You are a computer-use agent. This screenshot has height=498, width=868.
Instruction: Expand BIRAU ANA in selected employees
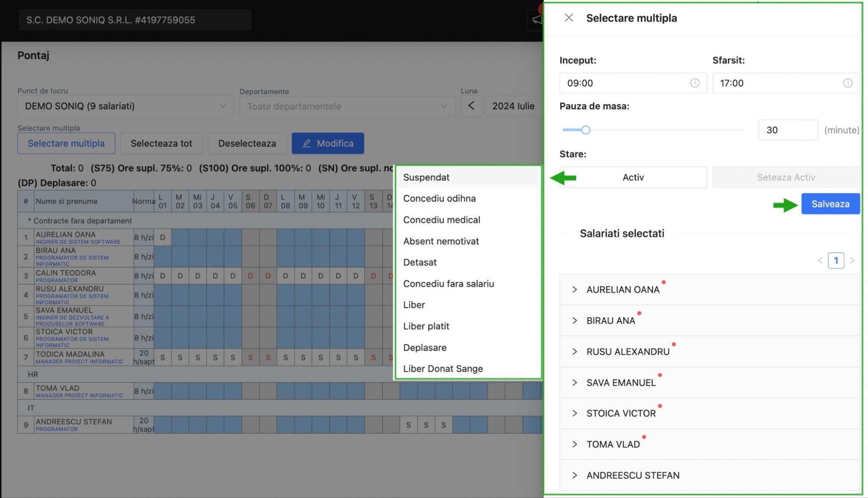tap(574, 320)
